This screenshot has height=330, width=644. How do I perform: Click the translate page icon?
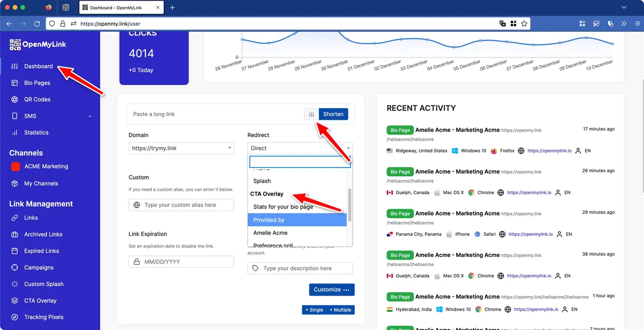pyautogui.click(x=502, y=24)
